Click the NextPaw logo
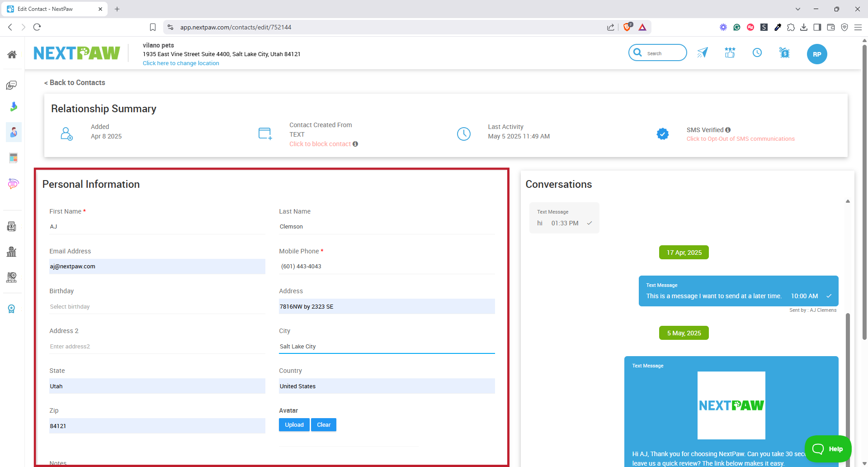The width and height of the screenshot is (868, 467). click(77, 53)
